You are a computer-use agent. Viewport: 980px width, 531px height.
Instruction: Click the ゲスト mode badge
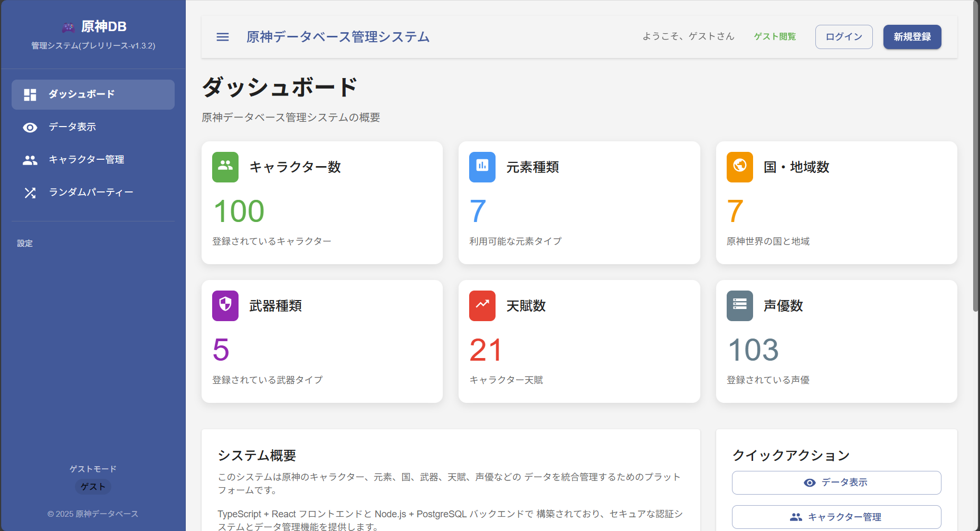pos(93,487)
